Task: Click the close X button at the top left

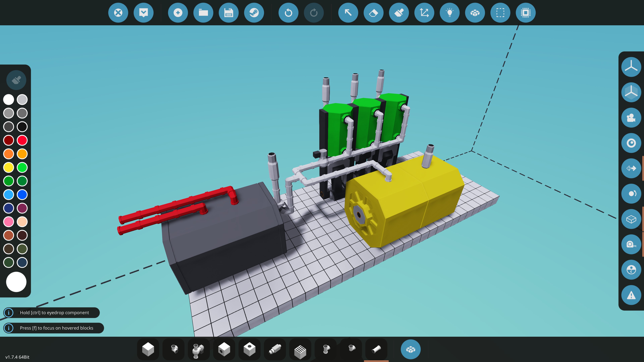Action: pyautogui.click(x=118, y=13)
